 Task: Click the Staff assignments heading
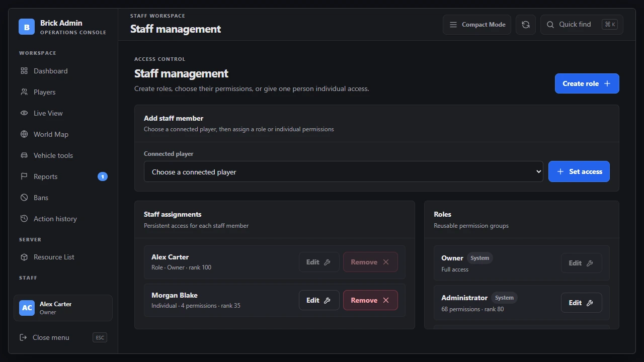[173, 214]
